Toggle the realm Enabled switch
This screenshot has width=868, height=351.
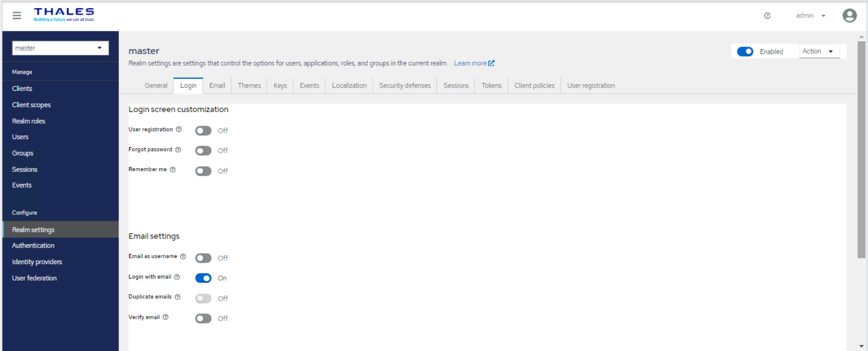tap(745, 52)
